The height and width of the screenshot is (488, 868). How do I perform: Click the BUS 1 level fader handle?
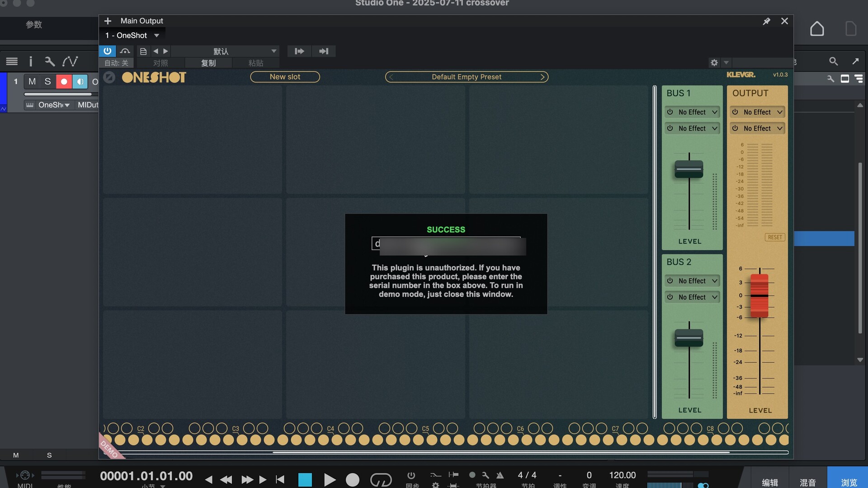689,169
